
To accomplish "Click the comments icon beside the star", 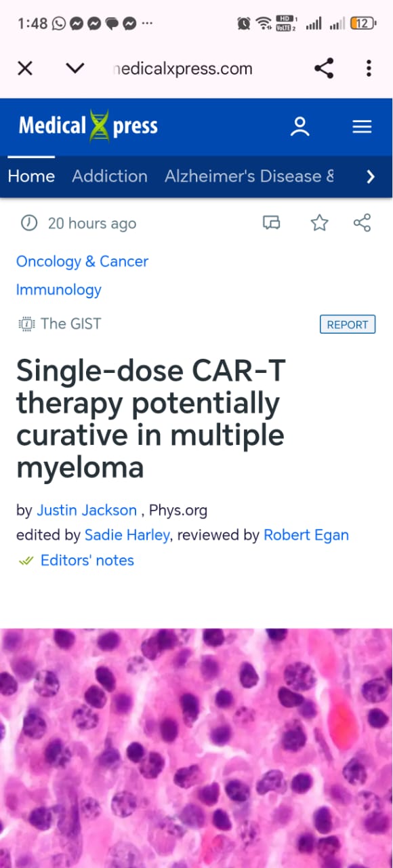I will [272, 223].
